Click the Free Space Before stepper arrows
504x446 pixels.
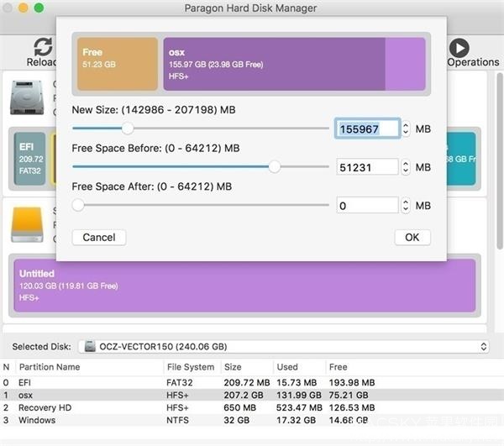406,167
